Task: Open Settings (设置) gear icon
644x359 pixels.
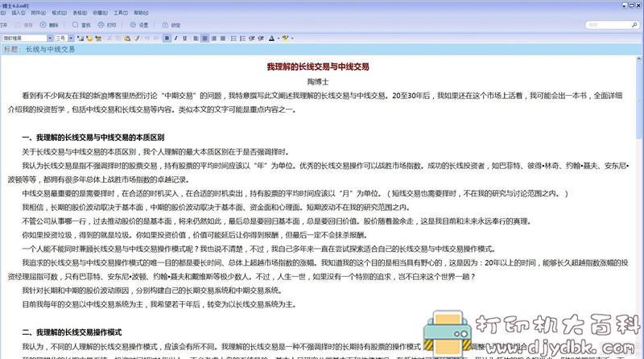Action: [x=133, y=25]
